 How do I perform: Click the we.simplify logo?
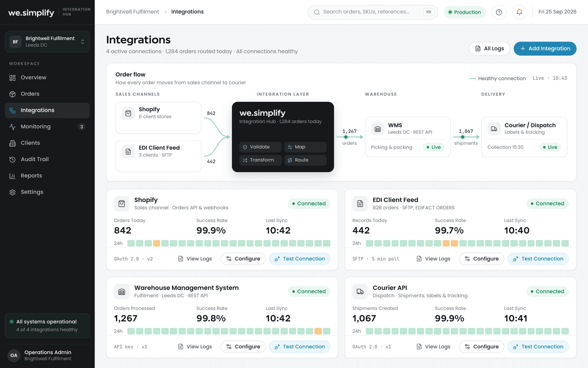click(x=31, y=13)
